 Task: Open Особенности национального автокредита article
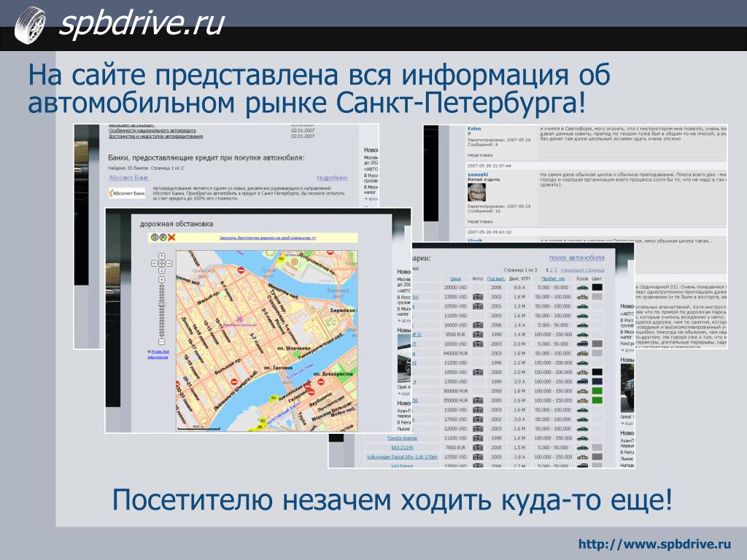pos(152,131)
